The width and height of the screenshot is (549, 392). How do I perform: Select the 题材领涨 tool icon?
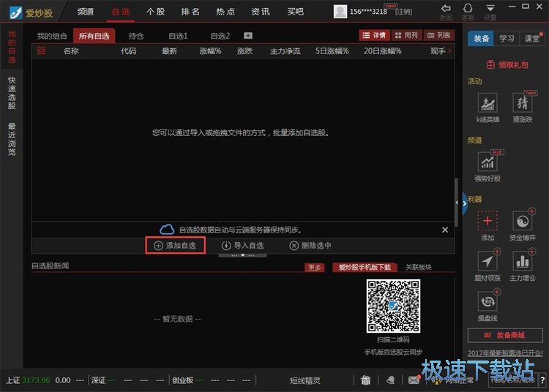(x=488, y=261)
